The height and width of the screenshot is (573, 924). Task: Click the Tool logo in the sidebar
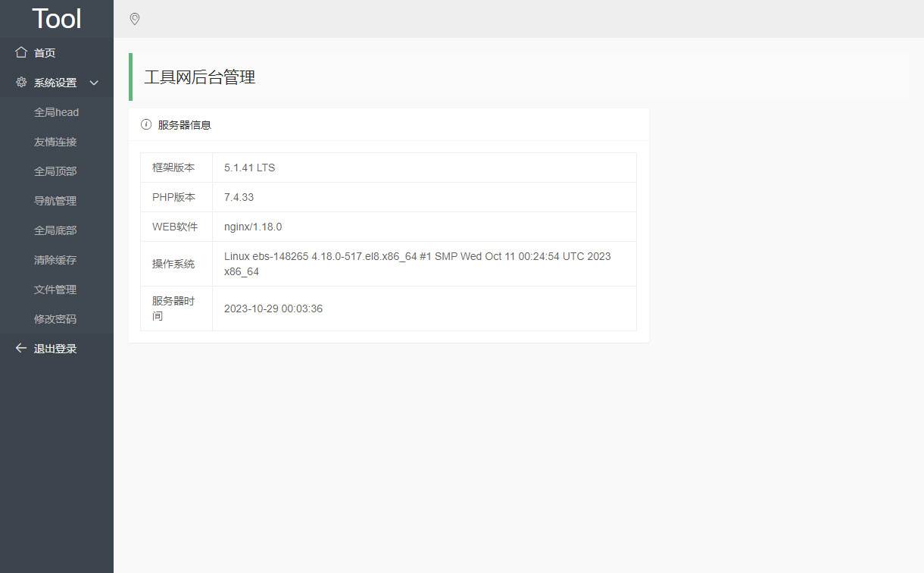coord(57,18)
